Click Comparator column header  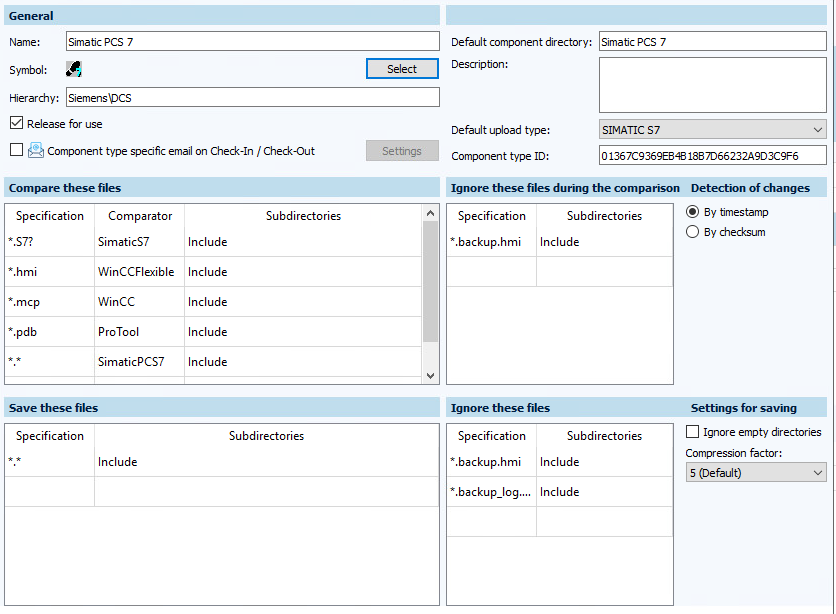point(140,216)
